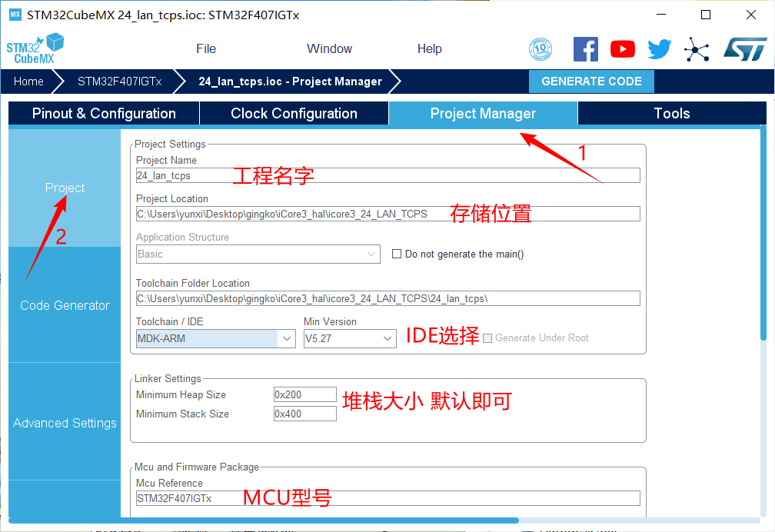Enable Do not generate the main() checkbox

pyautogui.click(x=397, y=254)
